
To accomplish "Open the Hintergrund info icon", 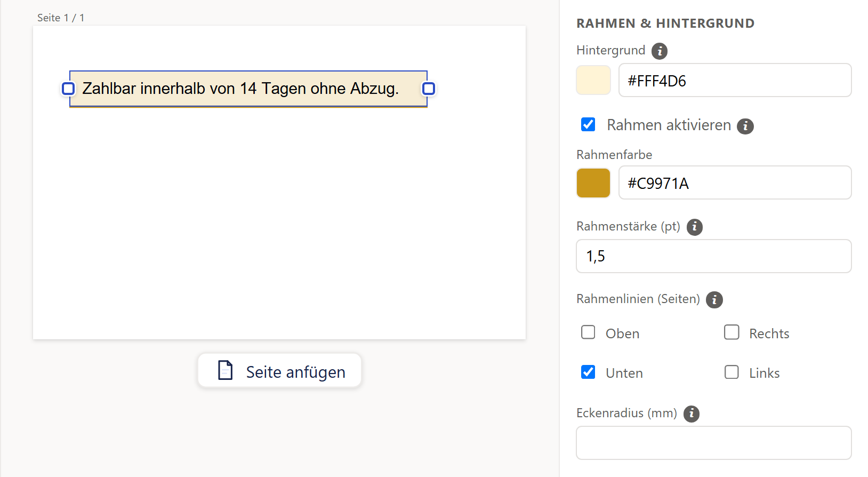I will pos(660,51).
